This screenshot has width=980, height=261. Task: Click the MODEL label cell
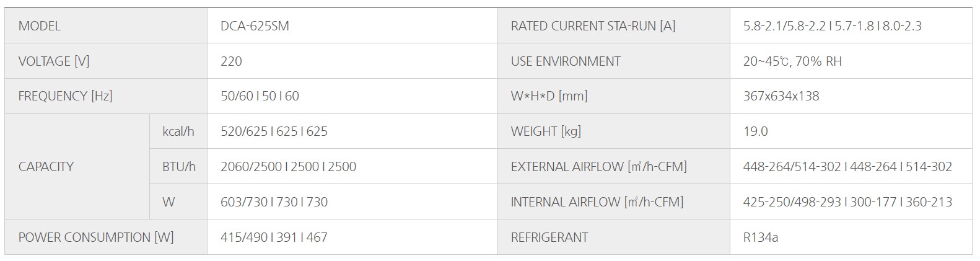click(106, 26)
